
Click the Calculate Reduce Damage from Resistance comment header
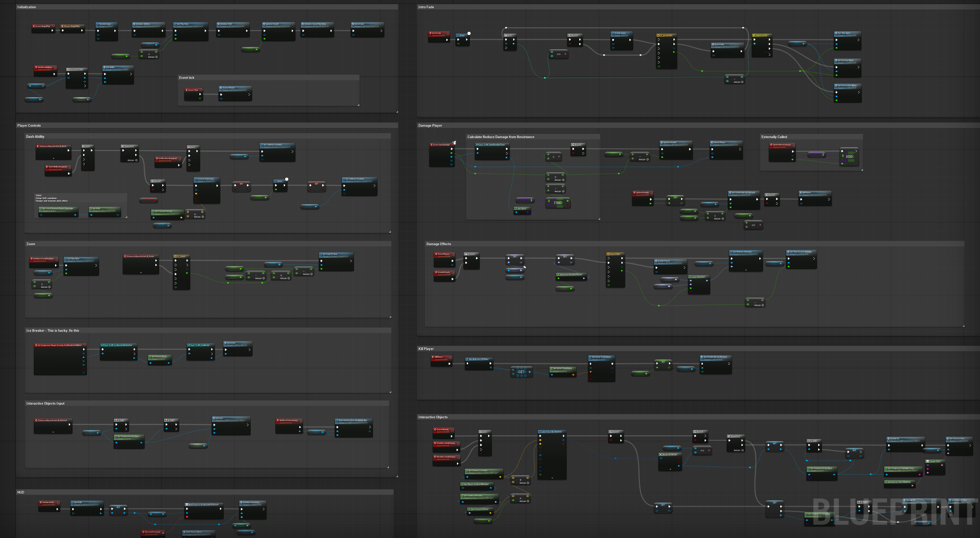[x=500, y=137]
